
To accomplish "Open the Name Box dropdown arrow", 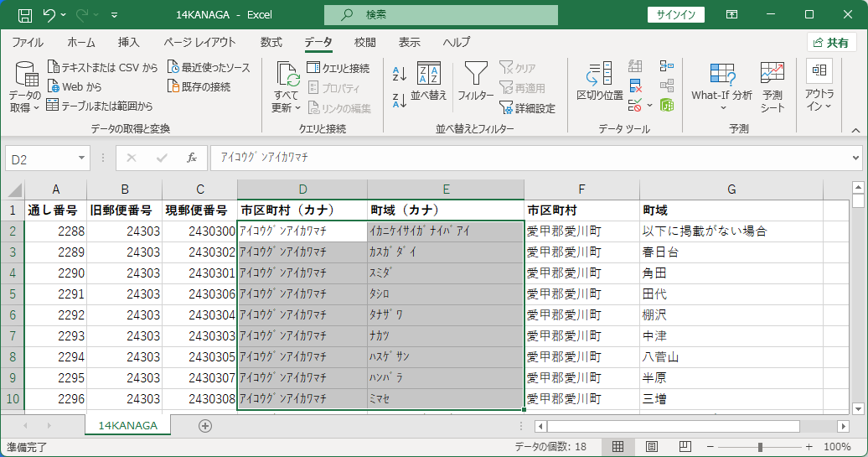I will (81, 158).
